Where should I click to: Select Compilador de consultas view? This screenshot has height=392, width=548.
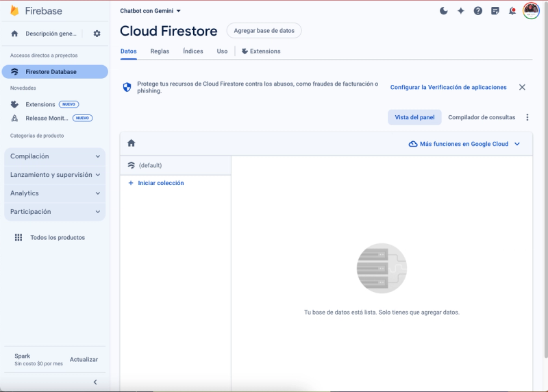pos(482,117)
